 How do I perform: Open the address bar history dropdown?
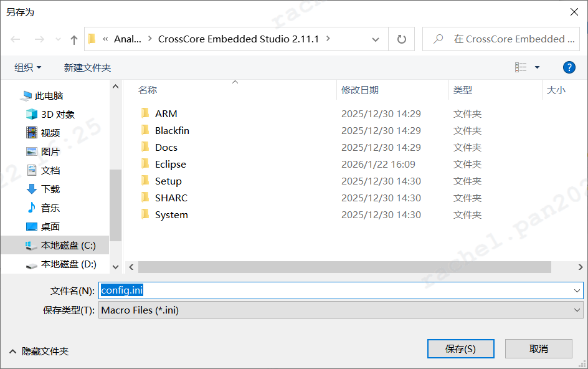coord(375,39)
